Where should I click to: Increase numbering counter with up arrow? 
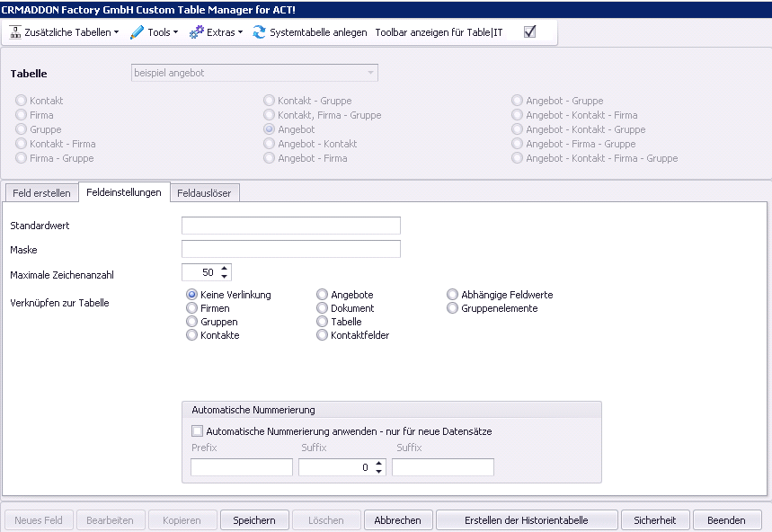pos(378,463)
